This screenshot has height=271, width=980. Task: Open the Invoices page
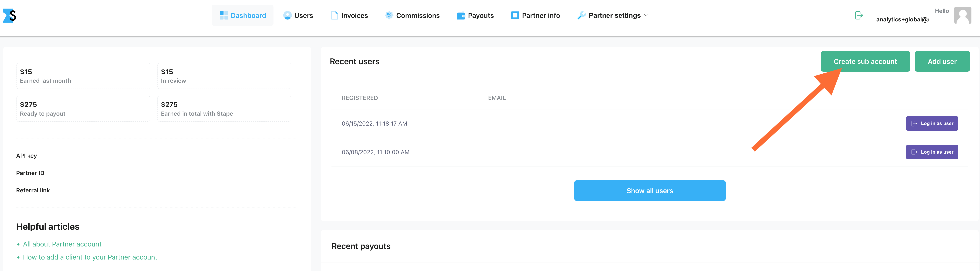click(x=350, y=15)
